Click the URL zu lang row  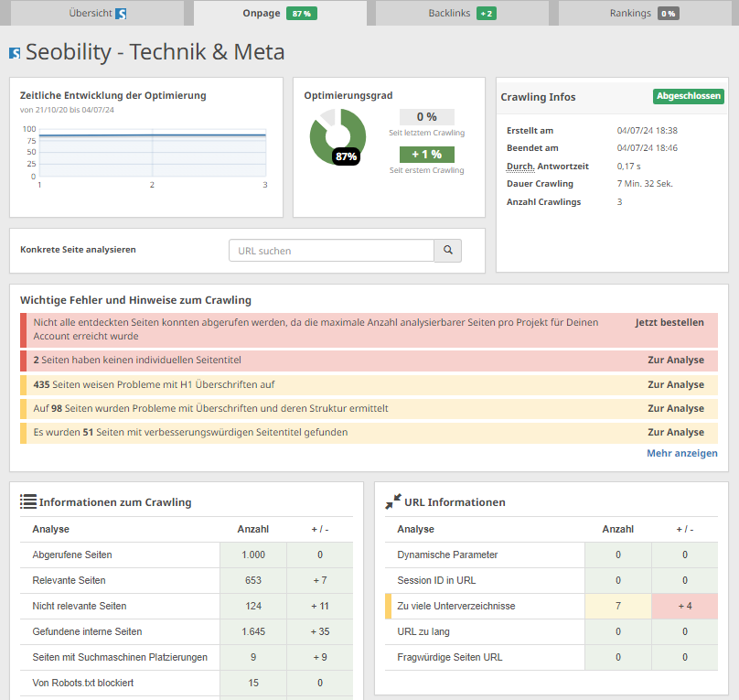click(552, 631)
